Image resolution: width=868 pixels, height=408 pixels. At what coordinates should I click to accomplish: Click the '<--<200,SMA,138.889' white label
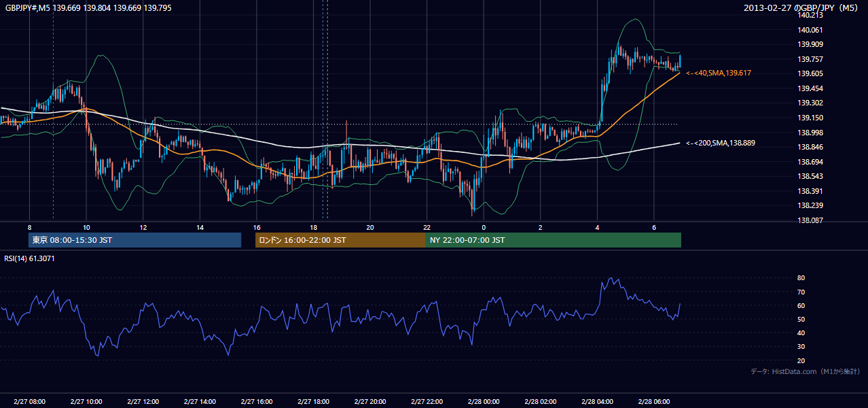click(x=721, y=143)
